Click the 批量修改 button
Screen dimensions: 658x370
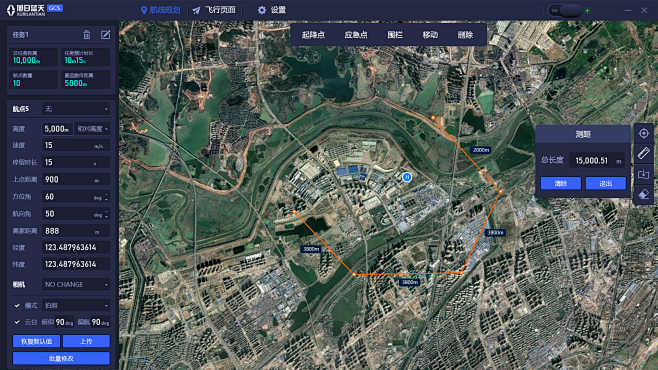coord(61,358)
